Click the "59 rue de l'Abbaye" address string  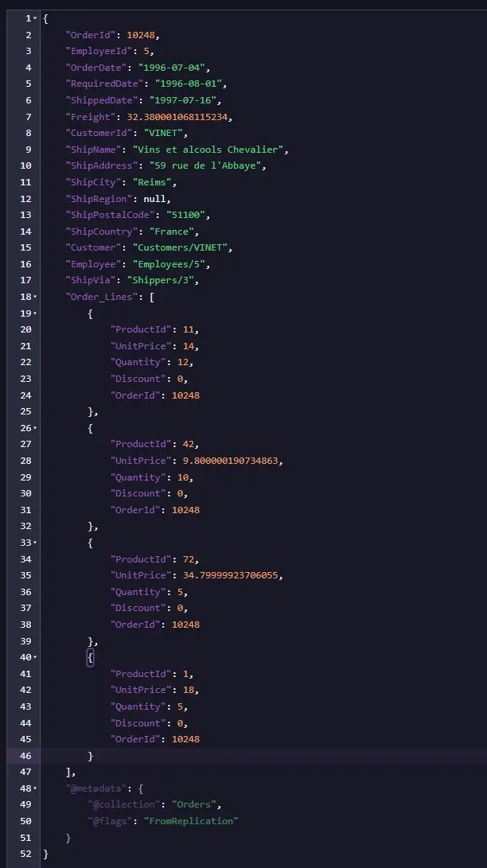tap(205, 165)
